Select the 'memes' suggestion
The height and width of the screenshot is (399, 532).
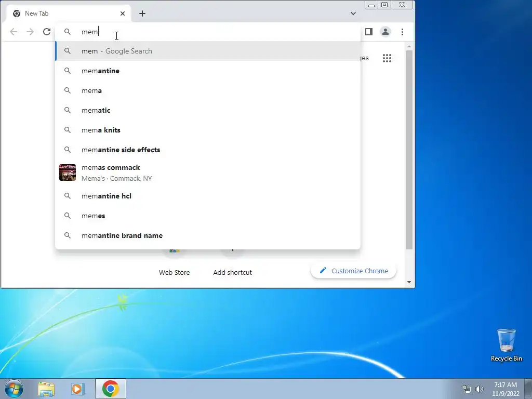[208, 216]
